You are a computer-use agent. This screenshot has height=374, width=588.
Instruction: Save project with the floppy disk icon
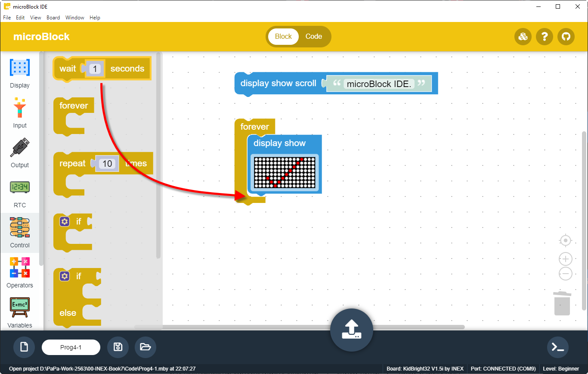118,347
